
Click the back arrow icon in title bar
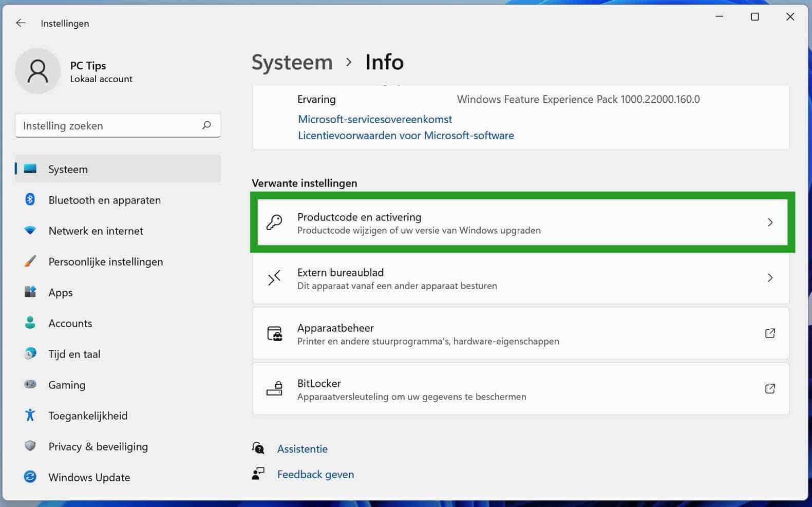(x=21, y=23)
